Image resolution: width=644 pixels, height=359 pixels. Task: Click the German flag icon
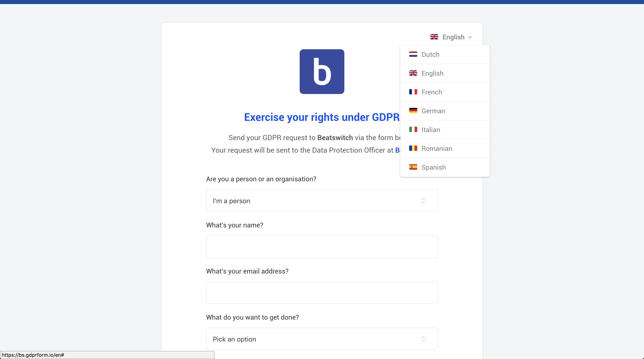(413, 111)
